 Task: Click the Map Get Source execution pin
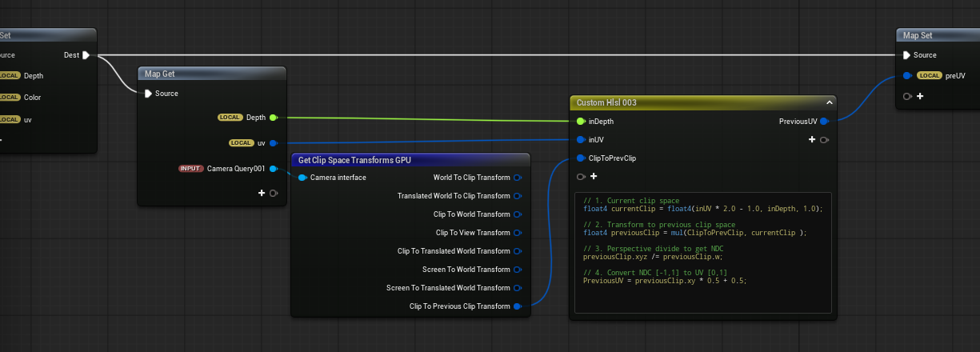(x=147, y=94)
